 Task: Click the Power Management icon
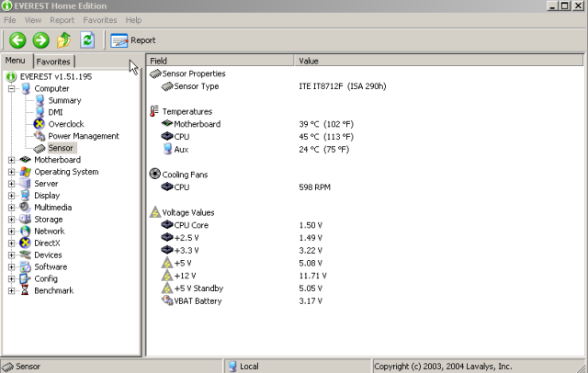(x=40, y=136)
